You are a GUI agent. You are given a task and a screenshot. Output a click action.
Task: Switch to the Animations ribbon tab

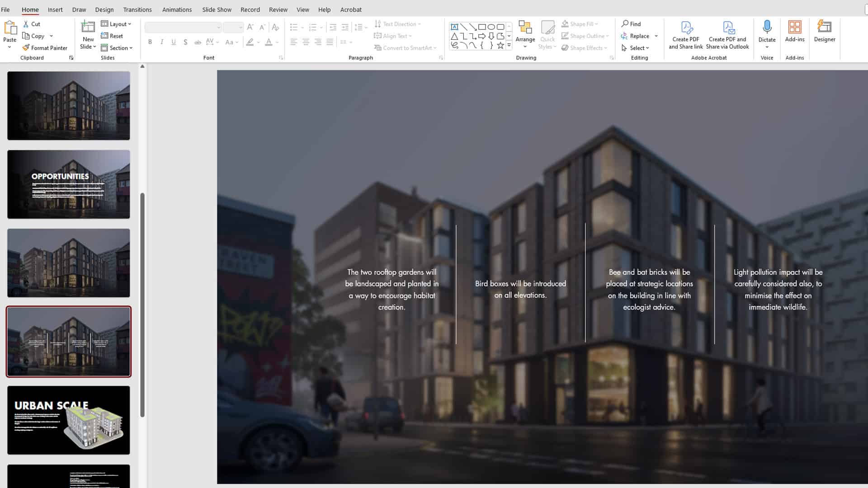point(177,9)
